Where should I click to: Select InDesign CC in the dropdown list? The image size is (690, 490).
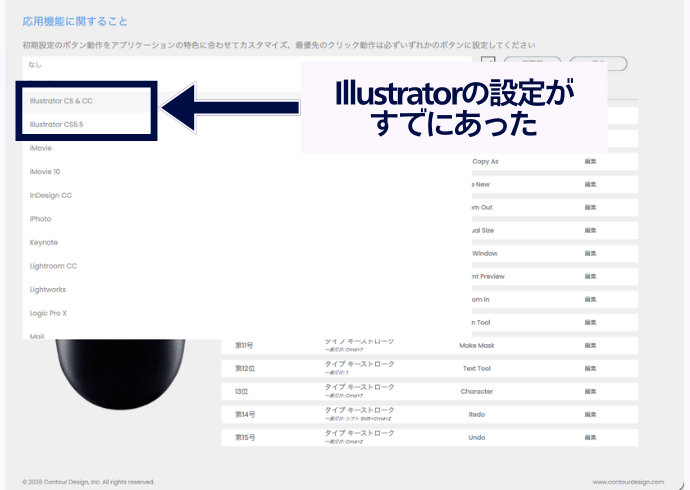(x=51, y=195)
